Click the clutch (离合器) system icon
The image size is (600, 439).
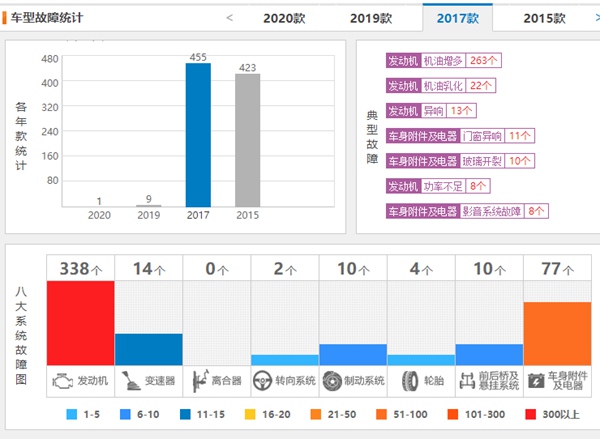(198, 380)
